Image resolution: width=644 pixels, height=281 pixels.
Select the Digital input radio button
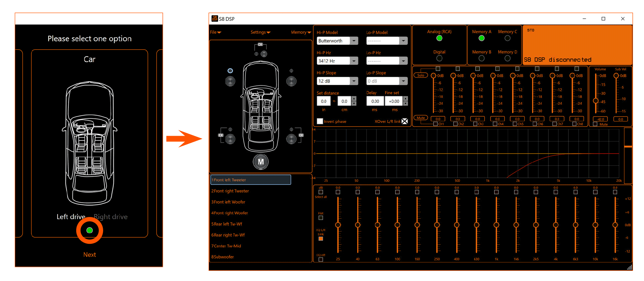click(x=439, y=59)
